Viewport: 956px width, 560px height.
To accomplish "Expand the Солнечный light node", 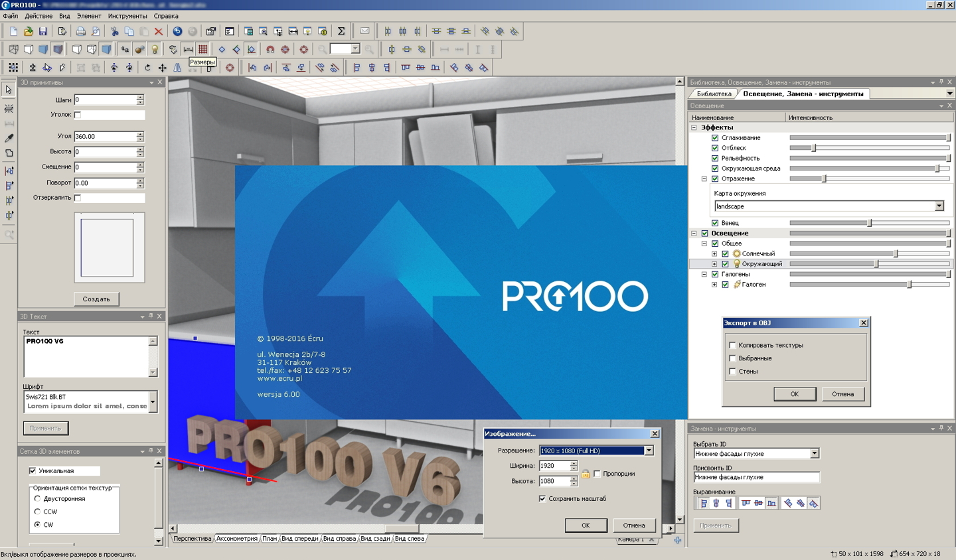I will point(714,253).
